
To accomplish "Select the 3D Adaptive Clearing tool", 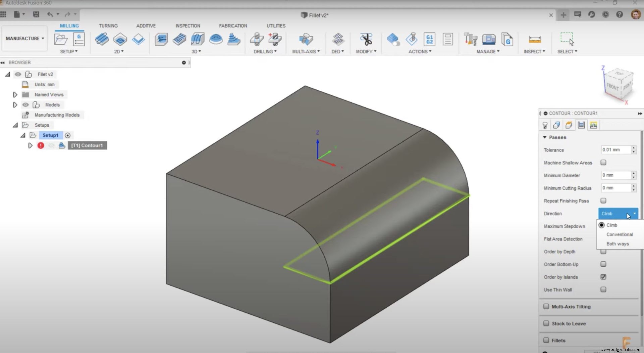I will click(161, 39).
